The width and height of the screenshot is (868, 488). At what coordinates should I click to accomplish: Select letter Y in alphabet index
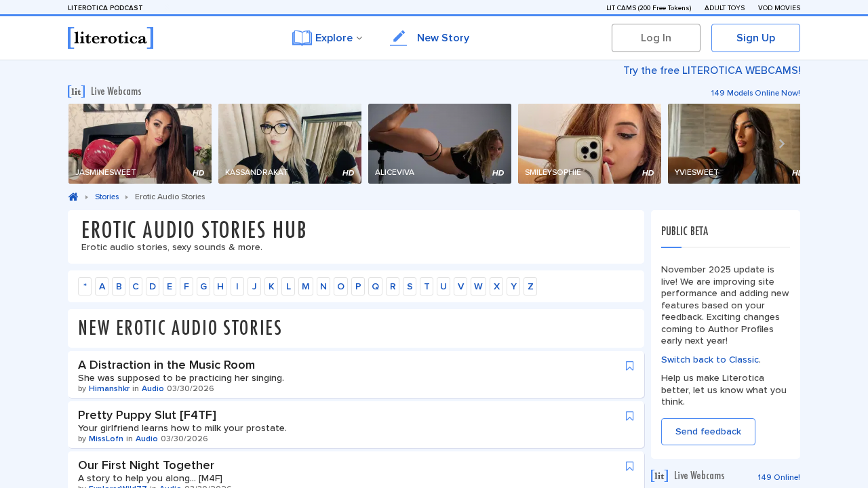click(513, 286)
